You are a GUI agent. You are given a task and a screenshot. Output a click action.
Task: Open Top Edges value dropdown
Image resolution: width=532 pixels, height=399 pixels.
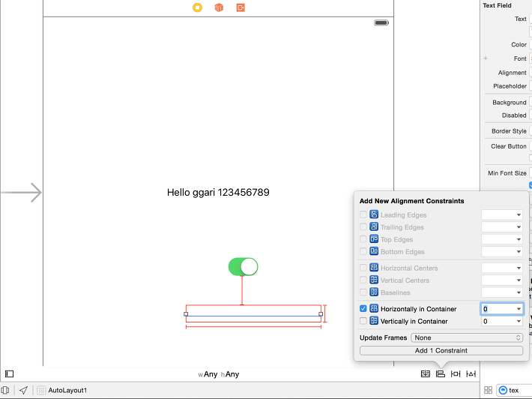click(x=519, y=239)
